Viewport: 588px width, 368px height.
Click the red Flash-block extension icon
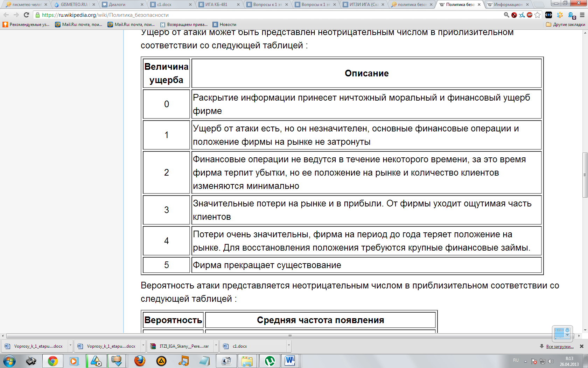point(514,15)
